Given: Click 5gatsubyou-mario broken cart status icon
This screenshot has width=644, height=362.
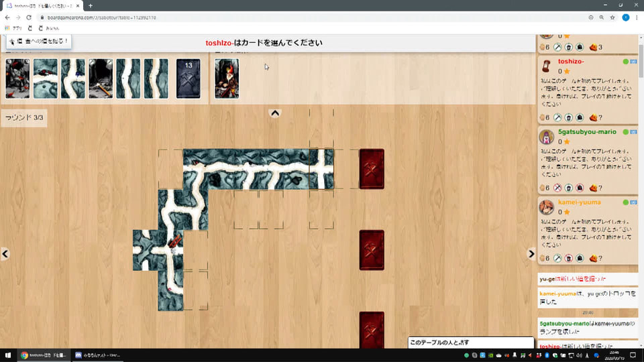Looking at the screenshot, I should point(580,188).
